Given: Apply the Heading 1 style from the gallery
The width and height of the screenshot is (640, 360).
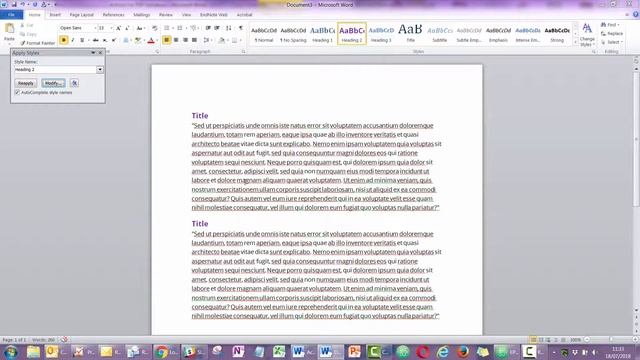Looking at the screenshot, I should click(x=322, y=34).
